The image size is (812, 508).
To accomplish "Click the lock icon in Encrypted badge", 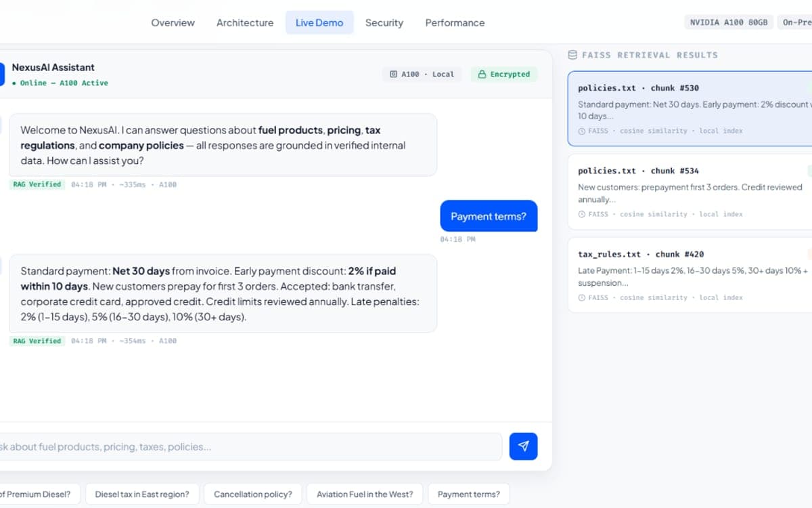I will pyautogui.click(x=482, y=75).
